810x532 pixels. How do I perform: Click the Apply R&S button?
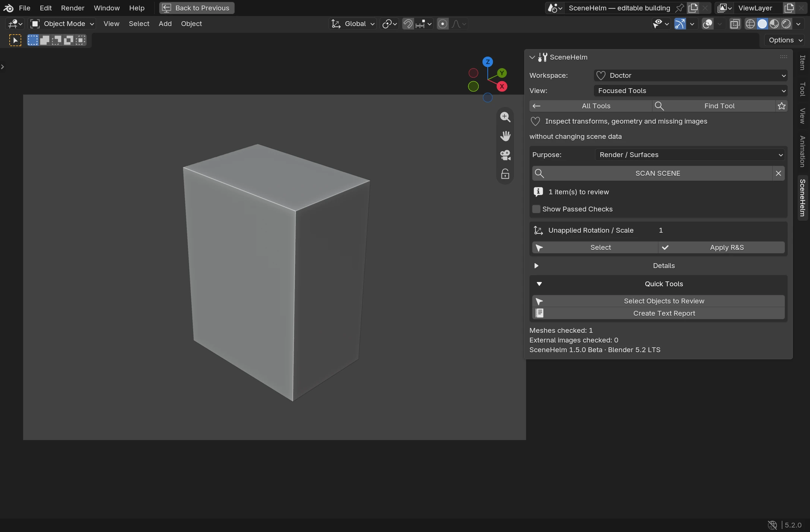(x=721, y=248)
